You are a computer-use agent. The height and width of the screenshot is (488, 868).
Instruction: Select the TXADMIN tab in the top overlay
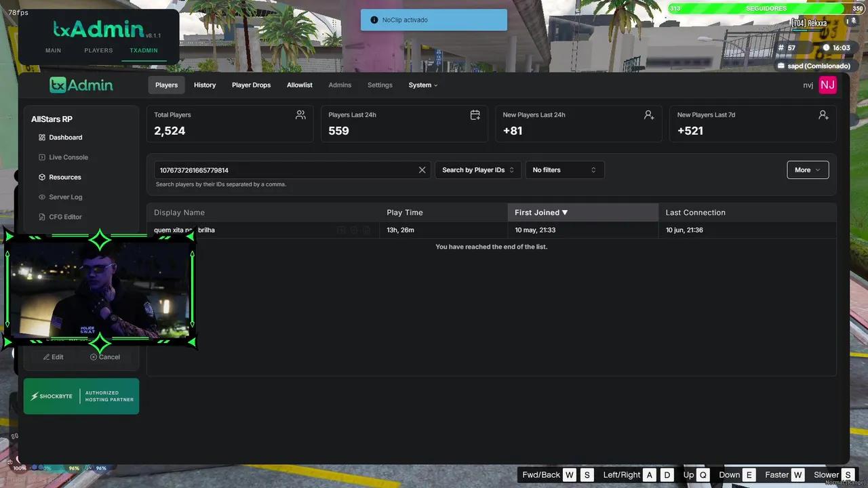(144, 51)
